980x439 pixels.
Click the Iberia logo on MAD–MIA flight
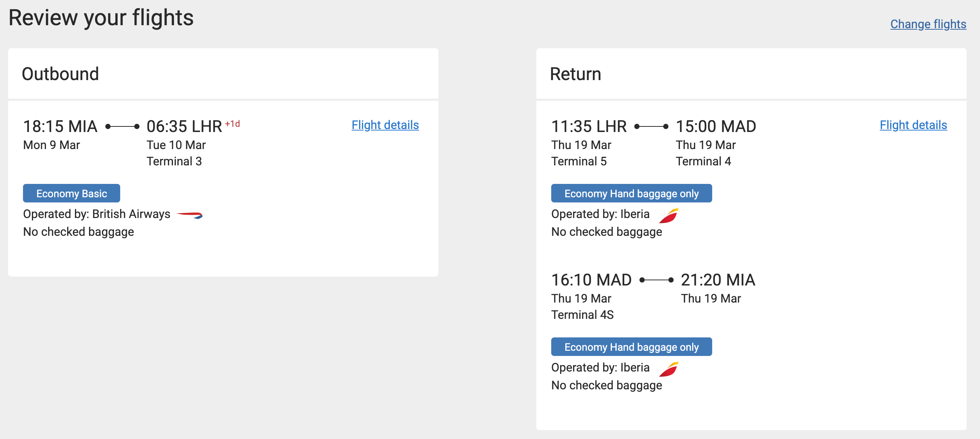pyautogui.click(x=668, y=369)
